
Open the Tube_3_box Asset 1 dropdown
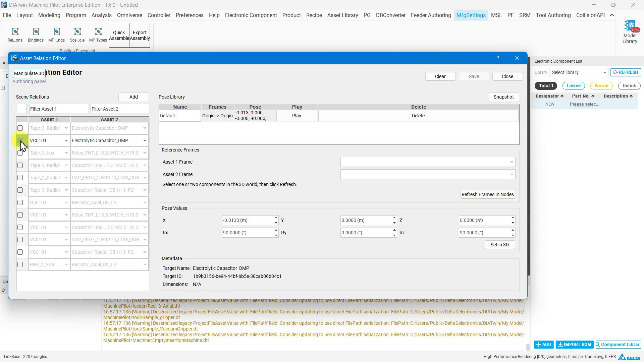pyautogui.click(x=49, y=153)
